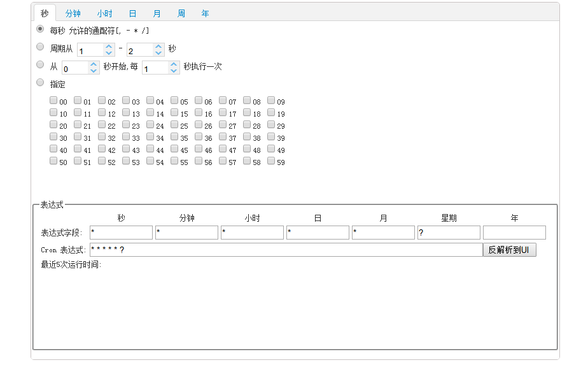Enable the 19 checkbox
The image size is (588, 388).
coord(271,112)
